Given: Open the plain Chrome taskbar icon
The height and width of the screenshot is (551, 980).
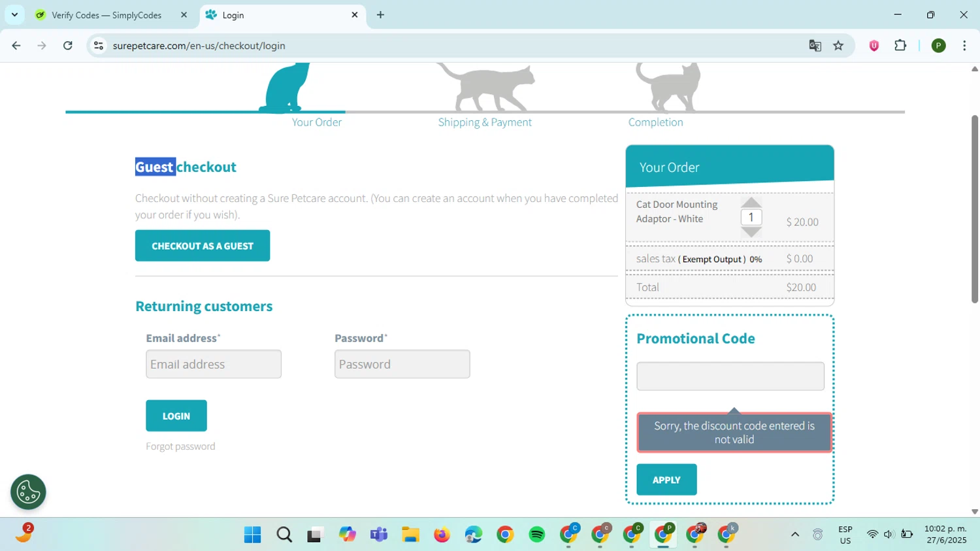Looking at the screenshot, I should (505, 535).
